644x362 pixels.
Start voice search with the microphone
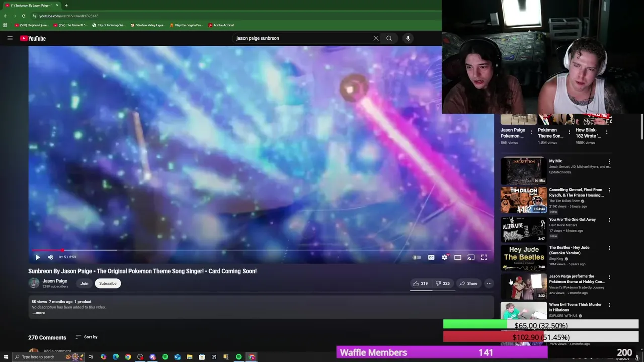coord(408,38)
